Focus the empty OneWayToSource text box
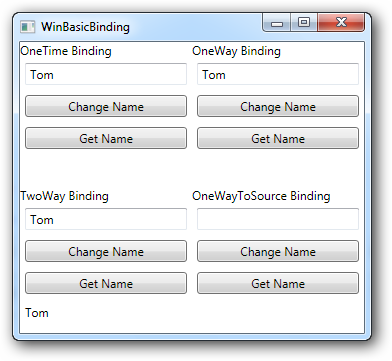This screenshot has height=361, width=392. [x=278, y=219]
